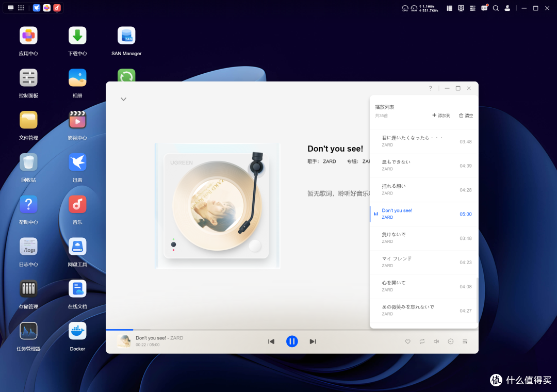This screenshot has width=557, height=392.
Task: Open the 文件管理 folder icon
Action: [x=28, y=120]
